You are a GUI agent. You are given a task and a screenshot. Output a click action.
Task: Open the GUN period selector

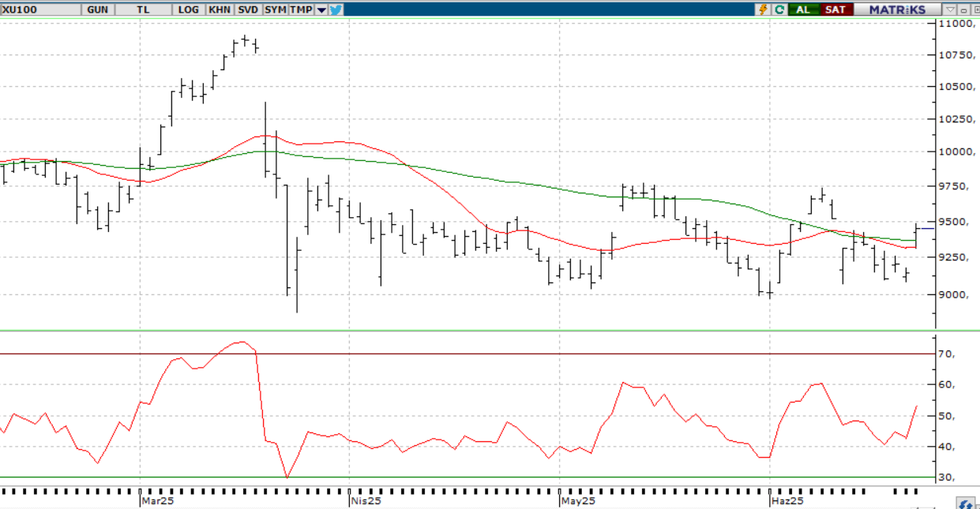[x=98, y=9]
